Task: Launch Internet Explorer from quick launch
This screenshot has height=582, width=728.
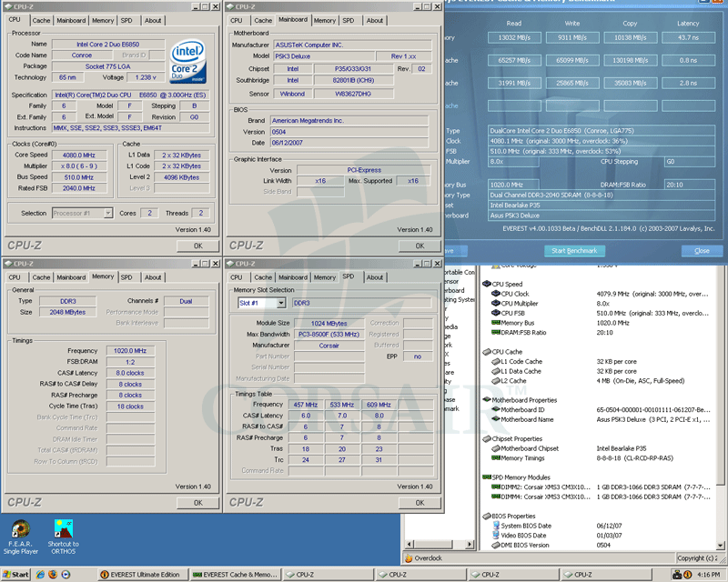Action: point(40,575)
